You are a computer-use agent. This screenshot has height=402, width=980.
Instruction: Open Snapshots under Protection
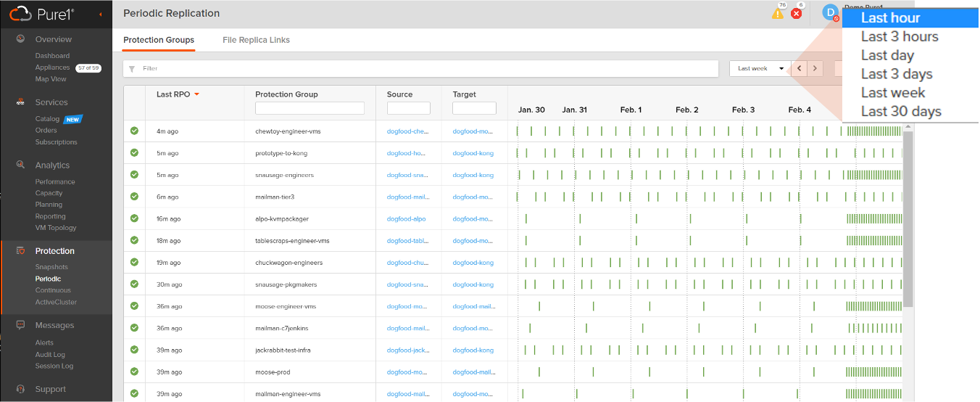51,267
